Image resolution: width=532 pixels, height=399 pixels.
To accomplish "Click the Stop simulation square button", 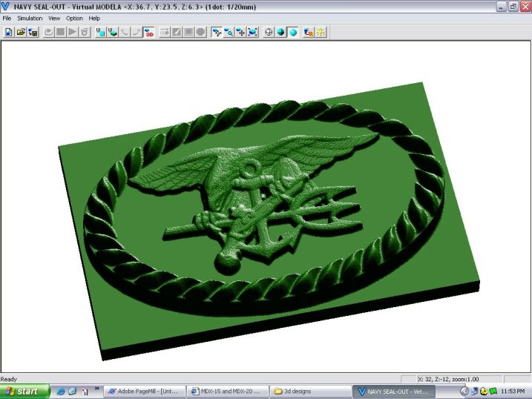I will pos(61,32).
